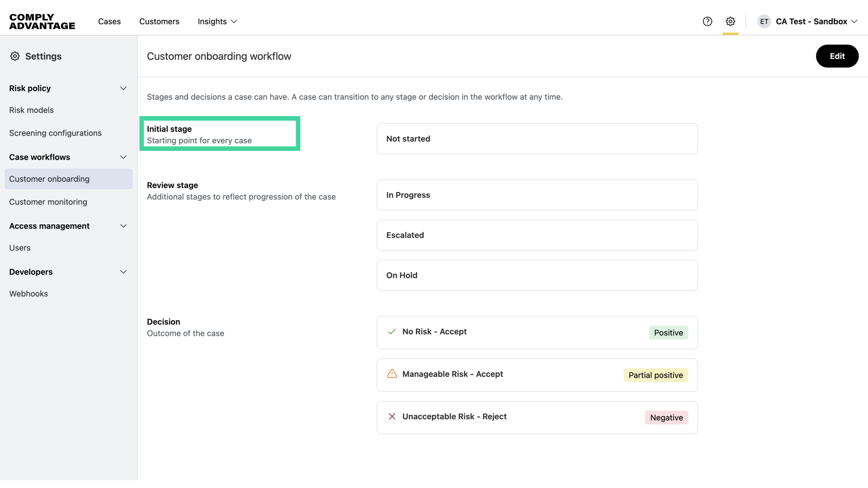Click the green checkmark on No Risk - Accept
This screenshot has width=868, height=488.
pyautogui.click(x=392, y=332)
